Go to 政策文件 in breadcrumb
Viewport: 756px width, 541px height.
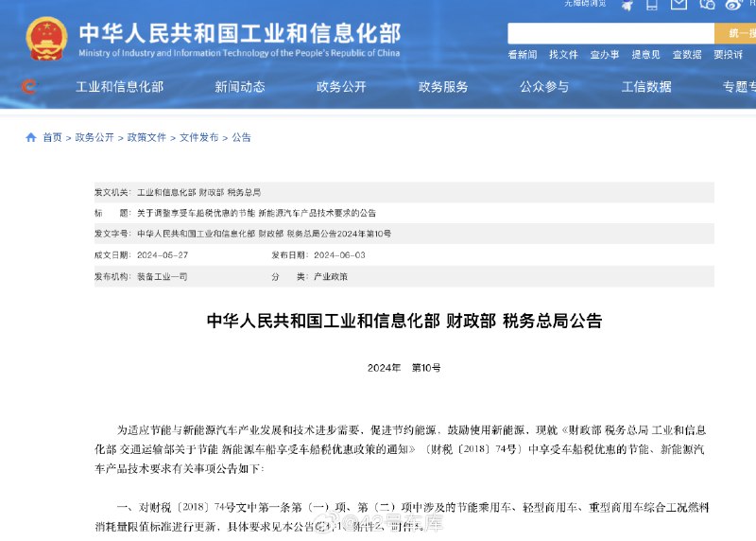[x=146, y=137]
